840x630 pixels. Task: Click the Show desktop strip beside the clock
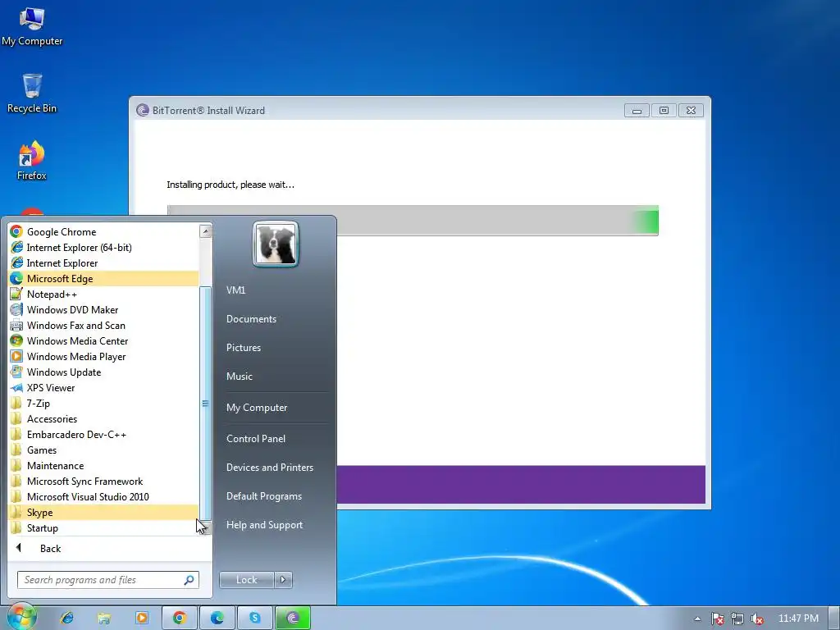[834, 619]
